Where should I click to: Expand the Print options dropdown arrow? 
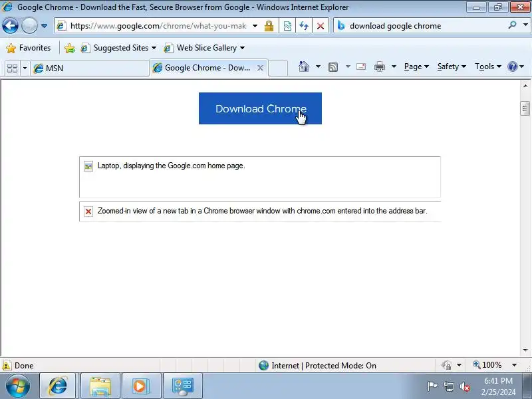point(394,66)
